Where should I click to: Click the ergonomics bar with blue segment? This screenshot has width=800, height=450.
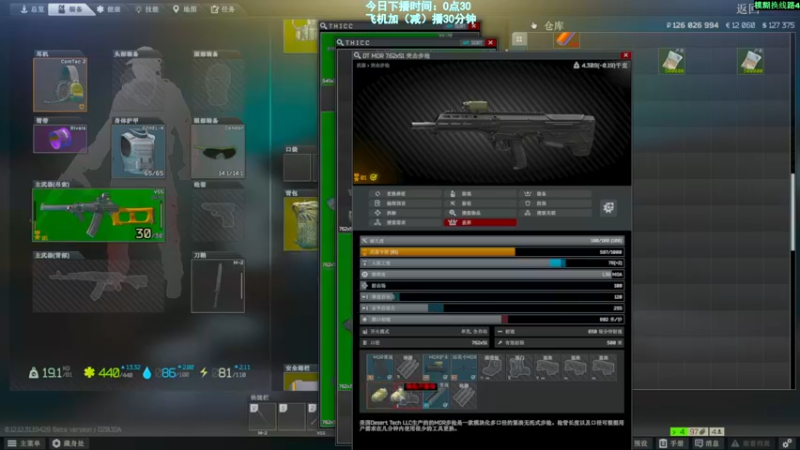tap(492, 263)
